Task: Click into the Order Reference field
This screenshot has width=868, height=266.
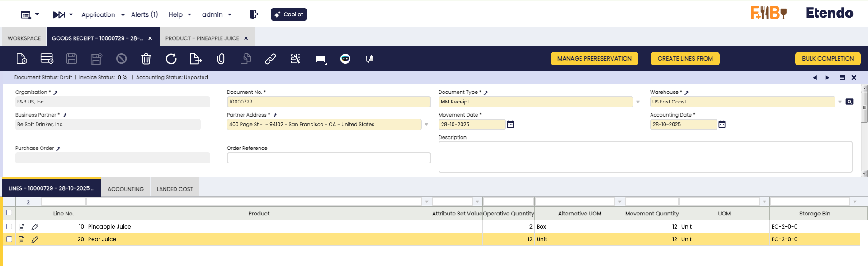Action: [x=329, y=158]
